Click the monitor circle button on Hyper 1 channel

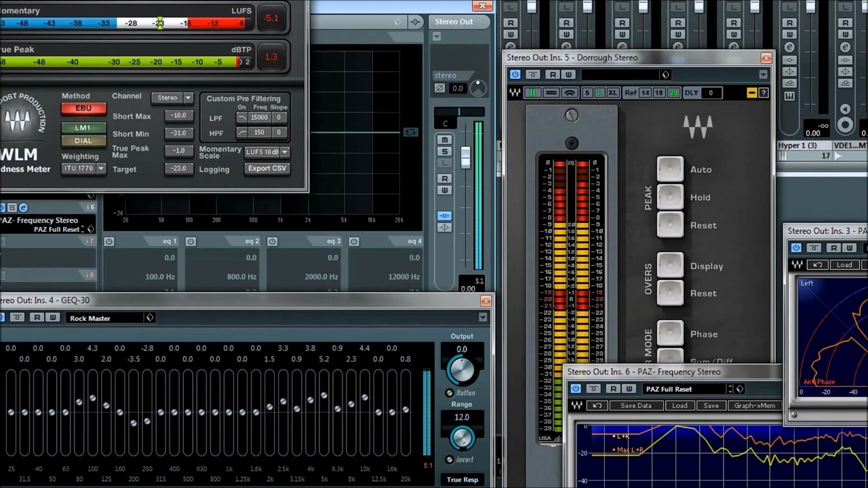click(845, 125)
